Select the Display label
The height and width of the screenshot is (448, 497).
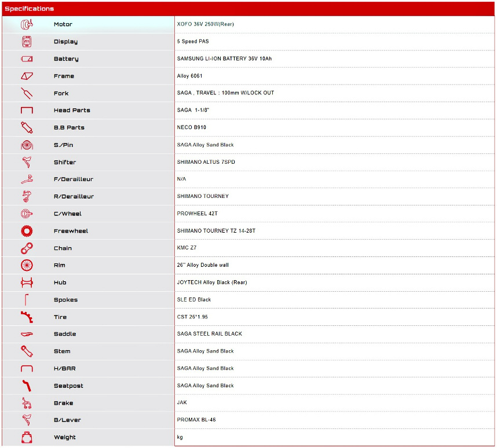click(x=65, y=42)
